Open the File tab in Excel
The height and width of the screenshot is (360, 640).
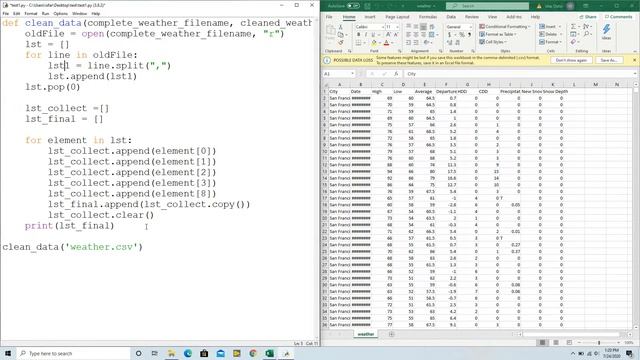coord(329,17)
